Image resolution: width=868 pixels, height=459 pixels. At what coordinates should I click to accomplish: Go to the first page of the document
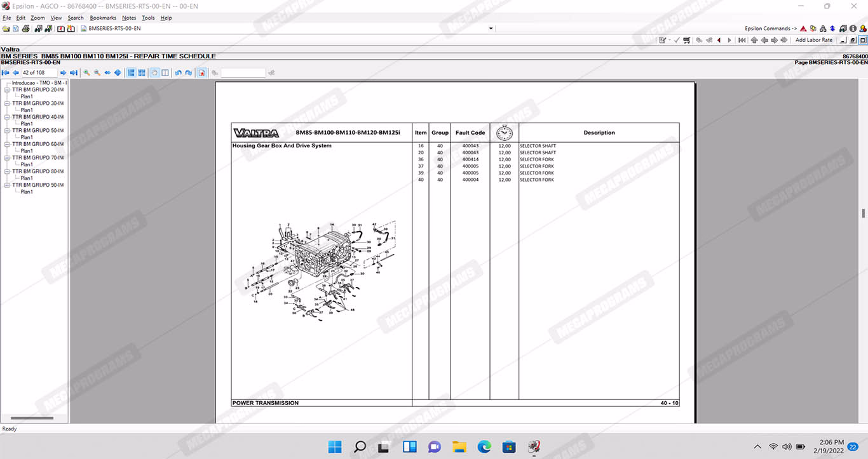click(x=6, y=73)
